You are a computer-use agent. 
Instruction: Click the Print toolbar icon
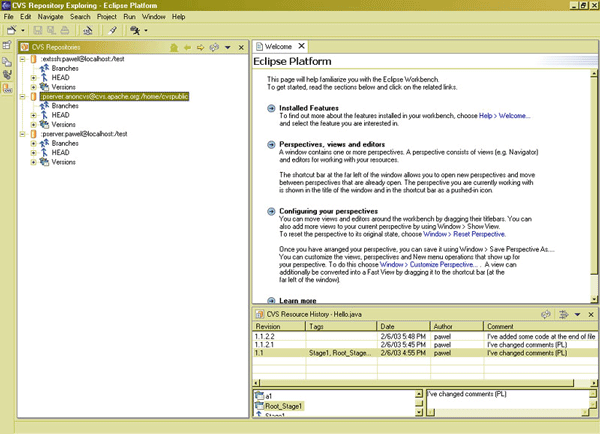65,30
